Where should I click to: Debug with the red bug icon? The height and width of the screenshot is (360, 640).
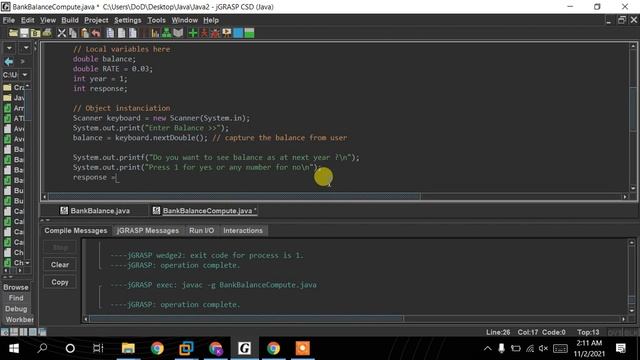click(x=215, y=33)
